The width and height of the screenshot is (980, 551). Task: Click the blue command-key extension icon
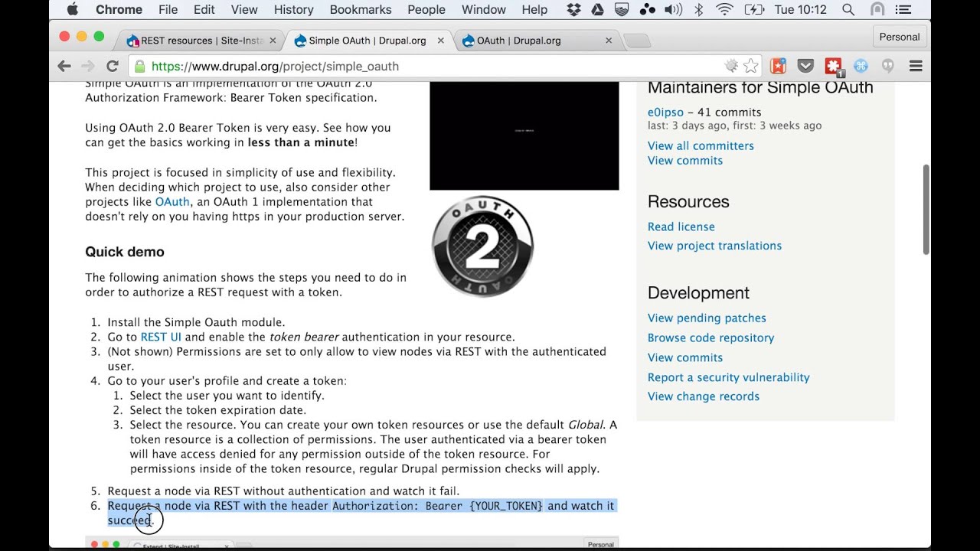coord(861,66)
